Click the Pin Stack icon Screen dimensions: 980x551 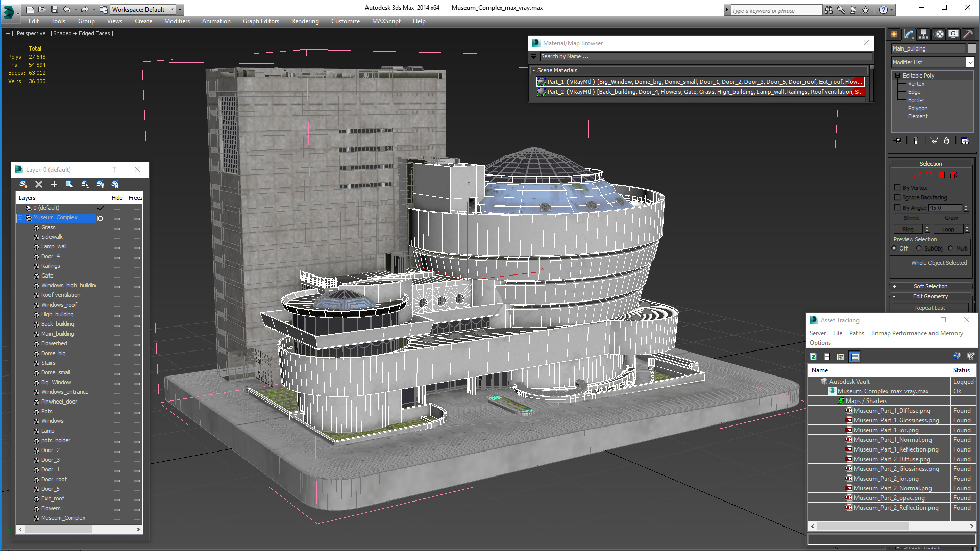(898, 141)
